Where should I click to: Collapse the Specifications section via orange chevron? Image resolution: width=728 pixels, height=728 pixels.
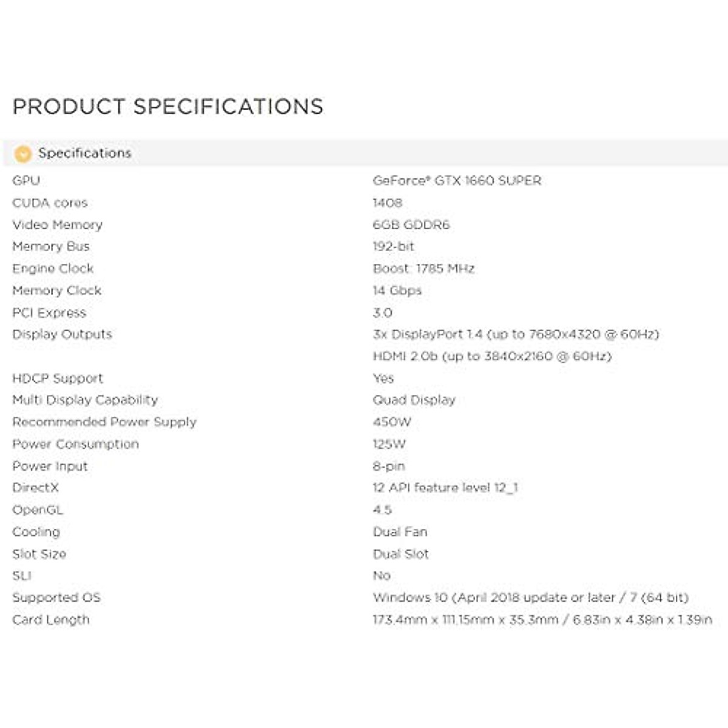(22, 154)
